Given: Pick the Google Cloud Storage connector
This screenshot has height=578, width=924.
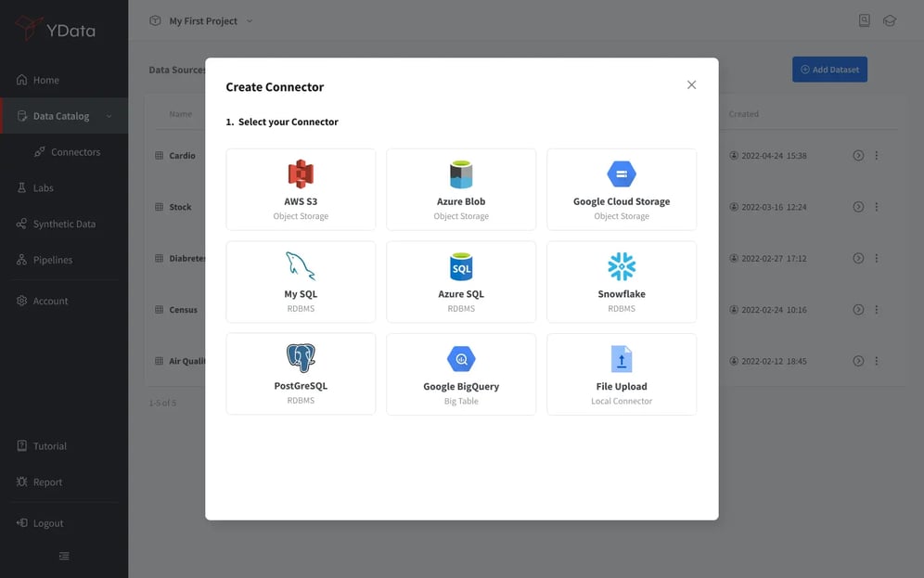Looking at the screenshot, I should (x=622, y=189).
